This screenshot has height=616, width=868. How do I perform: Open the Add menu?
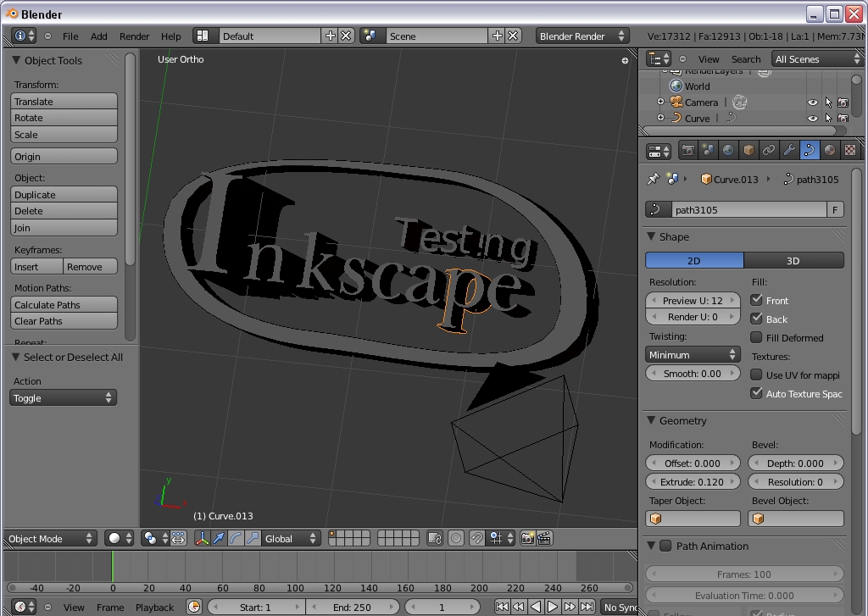[98, 36]
